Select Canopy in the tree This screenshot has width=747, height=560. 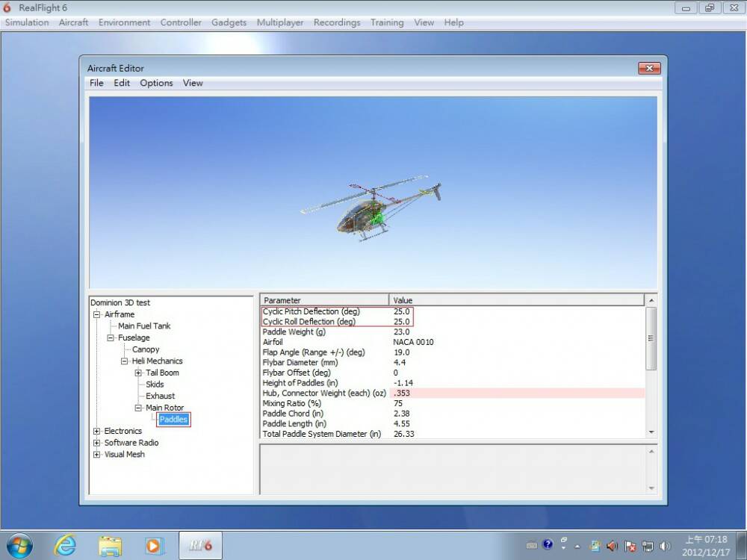coord(146,349)
